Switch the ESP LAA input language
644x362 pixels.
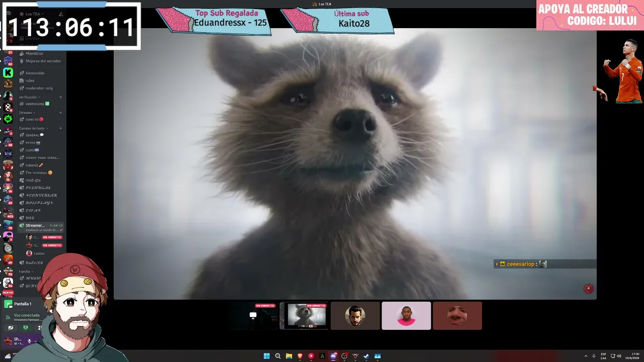click(604, 356)
